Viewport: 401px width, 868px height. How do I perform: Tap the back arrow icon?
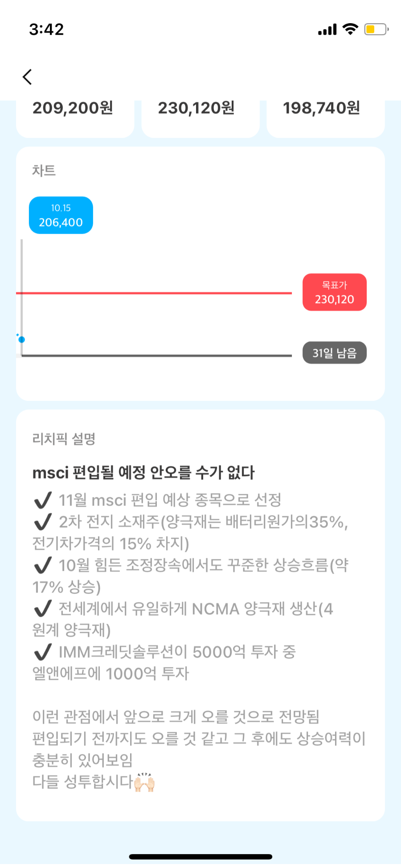pyautogui.click(x=27, y=77)
